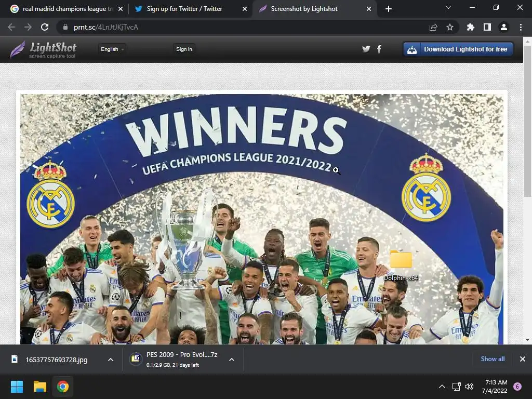Click the 7z file icon in downloads bar
This screenshot has height=399, width=532.
[x=136, y=358]
